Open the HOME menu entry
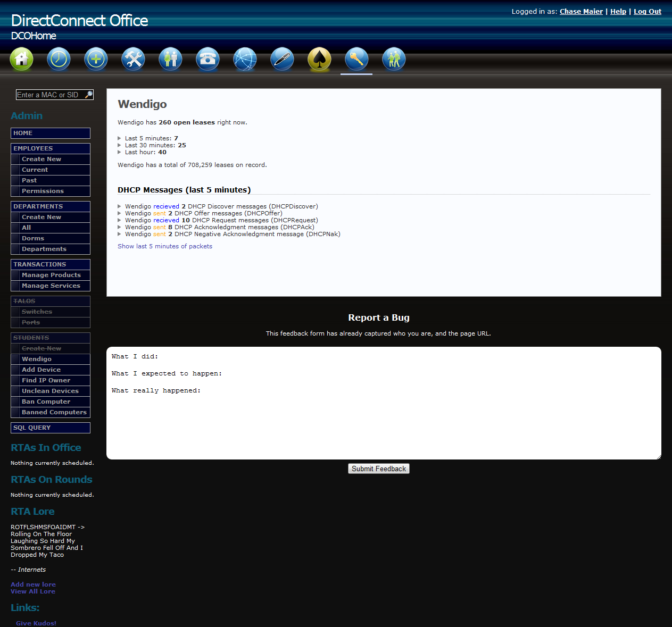Image resolution: width=672 pixels, height=627 pixels. tap(51, 133)
